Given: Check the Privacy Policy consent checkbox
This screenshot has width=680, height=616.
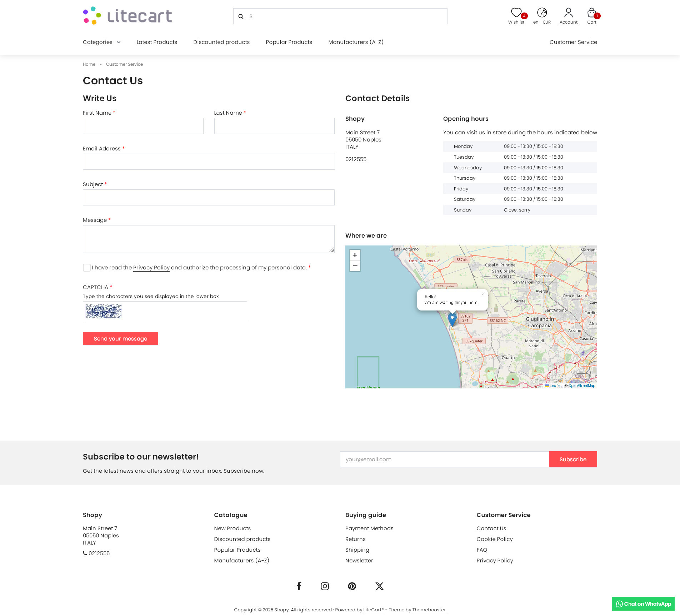Looking at the screenshot, I should [x=87, y=268].
